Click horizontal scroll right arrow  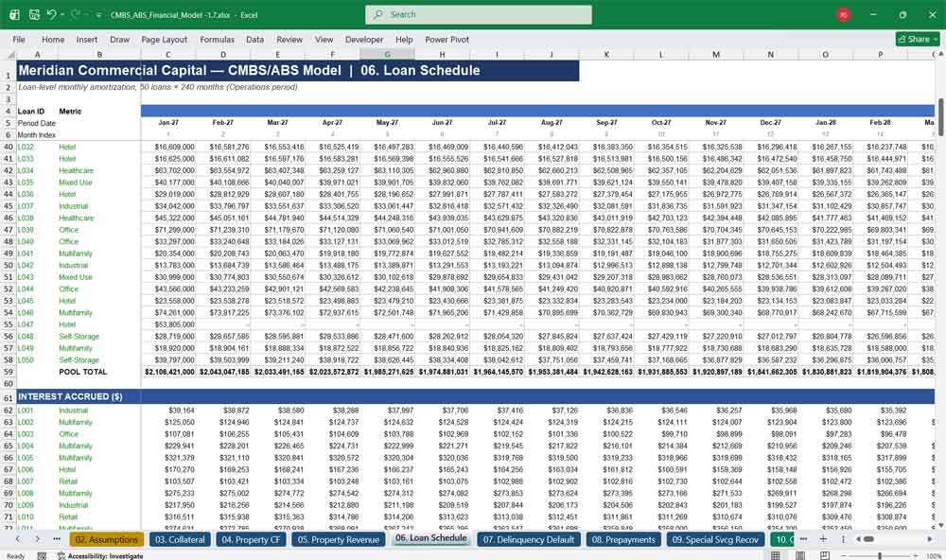pyautogui.click(x=930, y=539)
